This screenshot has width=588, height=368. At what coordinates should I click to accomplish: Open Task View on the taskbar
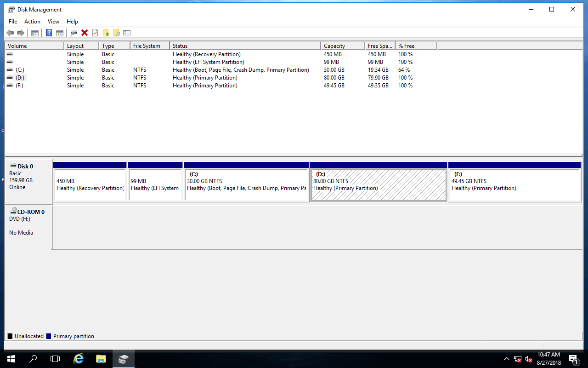coord(55,359)
